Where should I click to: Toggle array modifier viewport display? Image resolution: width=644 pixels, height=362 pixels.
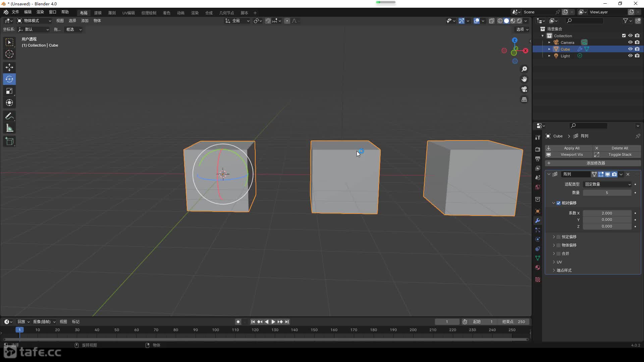click(607, 174)
